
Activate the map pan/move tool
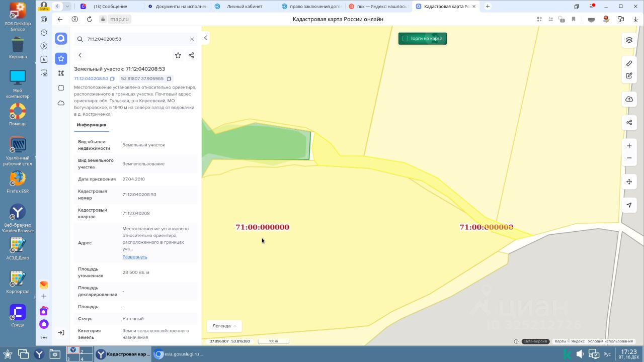coord(629,182)
